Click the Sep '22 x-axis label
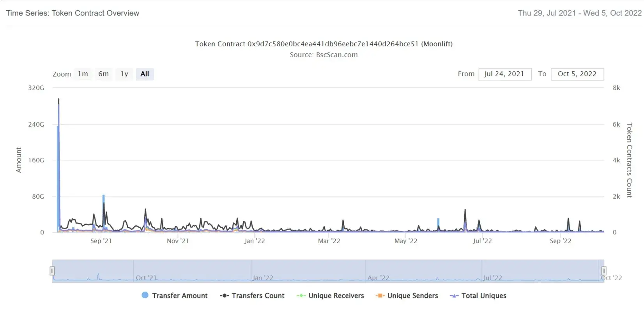644x317 pixels. coord(561,241)
